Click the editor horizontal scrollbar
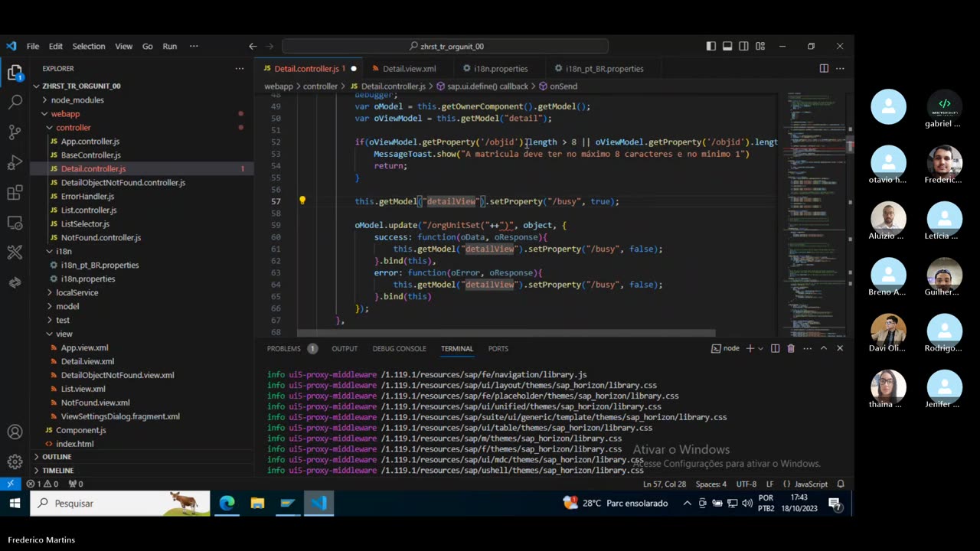 pos(506,334)
